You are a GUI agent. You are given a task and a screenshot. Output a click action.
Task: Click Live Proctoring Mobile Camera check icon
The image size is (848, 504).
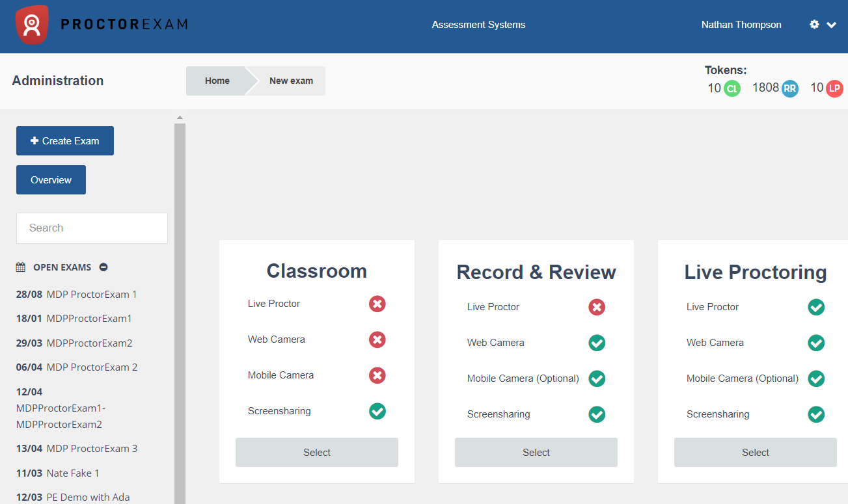click(x=816, y=378)
